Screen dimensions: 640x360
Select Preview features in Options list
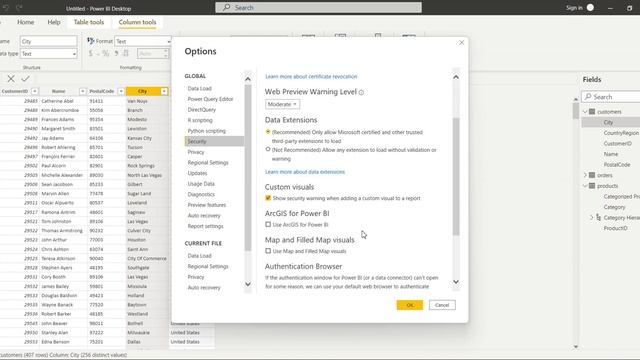pos(207,205)
